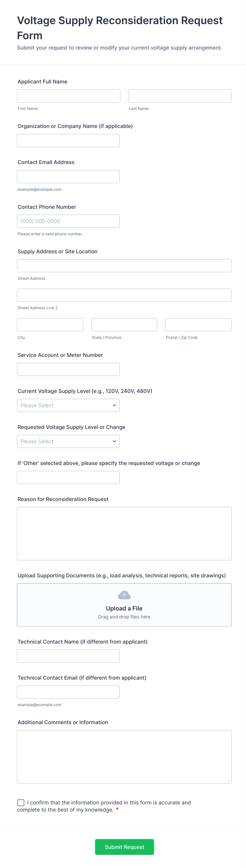Viewport: 246px width, 868px height.
Task: Click the cloud upload icon
Action: 124,595
